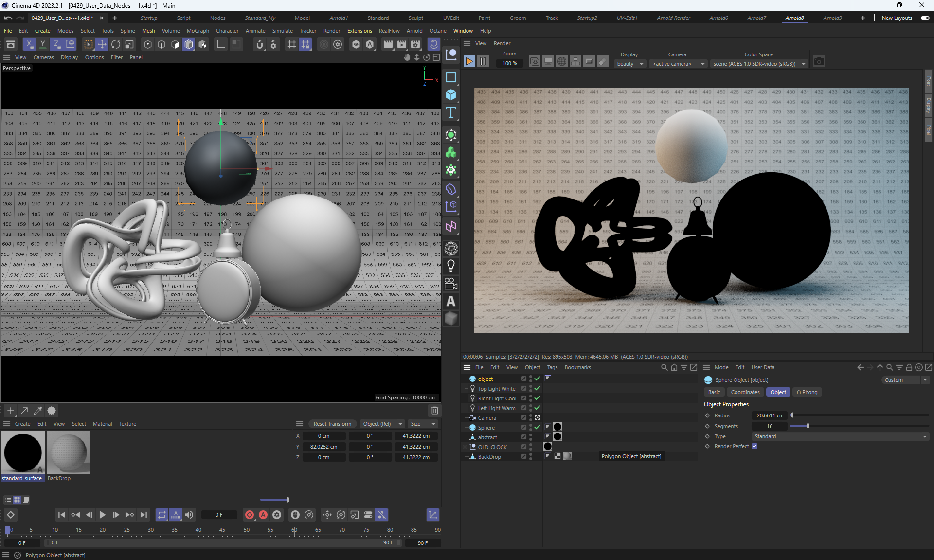Select the Cube primitive icon
The height and width of the screenshot is (560, 934).
451,95
